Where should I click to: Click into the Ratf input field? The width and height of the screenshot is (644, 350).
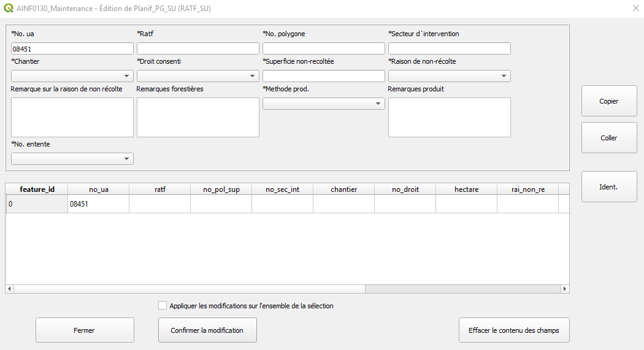coord(198,49)
